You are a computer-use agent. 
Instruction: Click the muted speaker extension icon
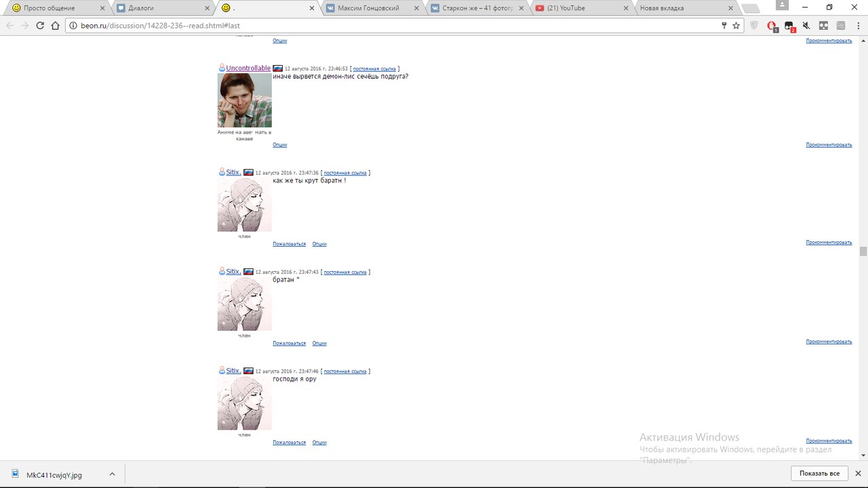click(806, 26)
